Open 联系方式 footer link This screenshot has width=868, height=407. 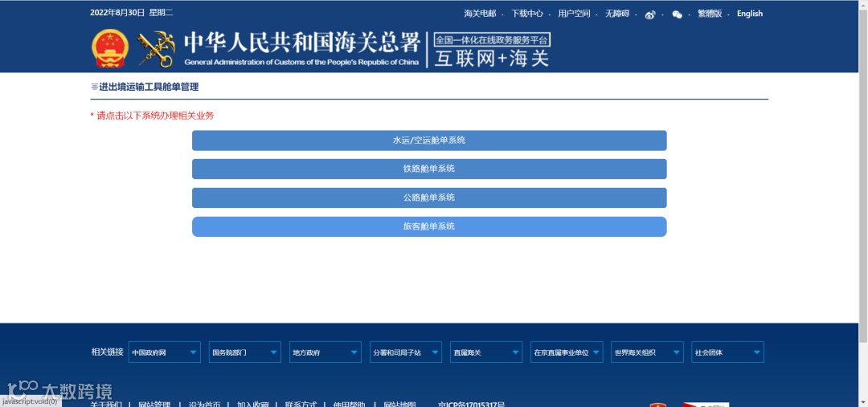click(301, 405)
